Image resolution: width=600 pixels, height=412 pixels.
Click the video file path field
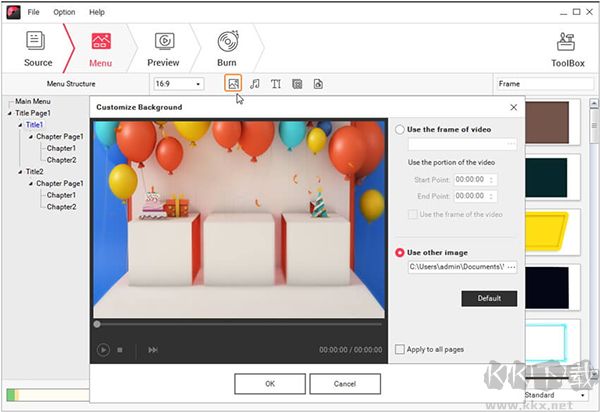point(457,144)
